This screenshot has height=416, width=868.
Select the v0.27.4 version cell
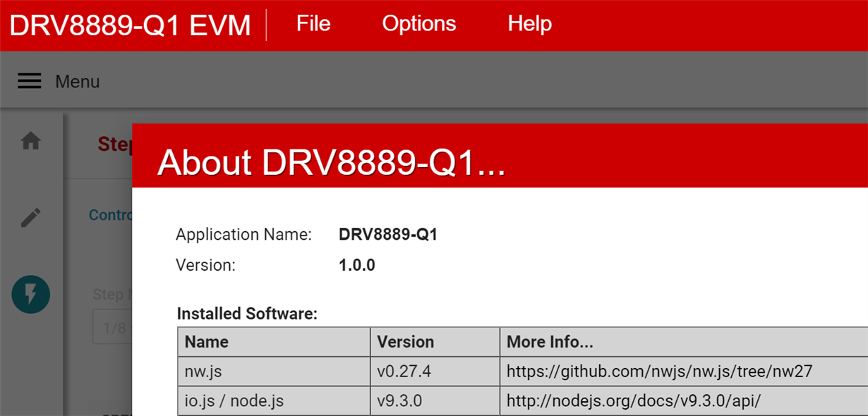coord(435,371)
